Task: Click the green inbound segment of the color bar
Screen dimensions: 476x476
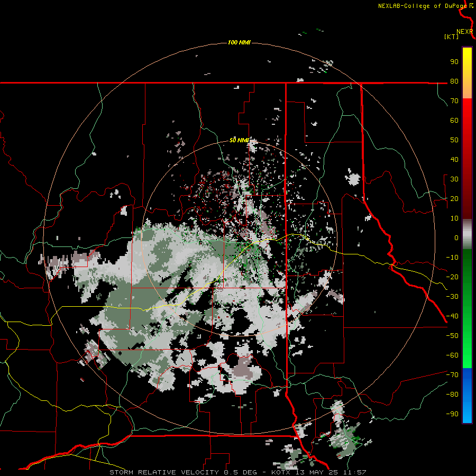Action: click(467, 308)
